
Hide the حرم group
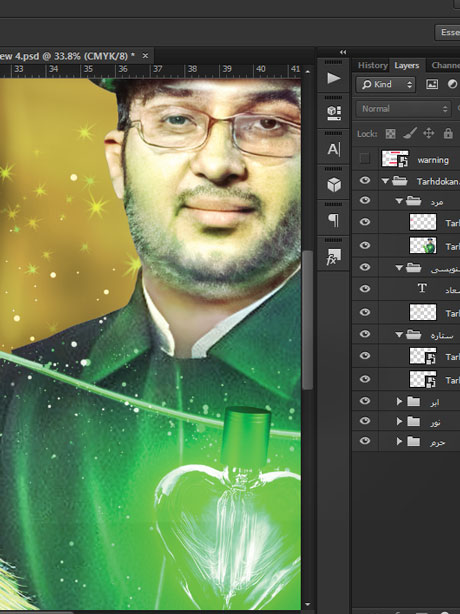(364, 441)
